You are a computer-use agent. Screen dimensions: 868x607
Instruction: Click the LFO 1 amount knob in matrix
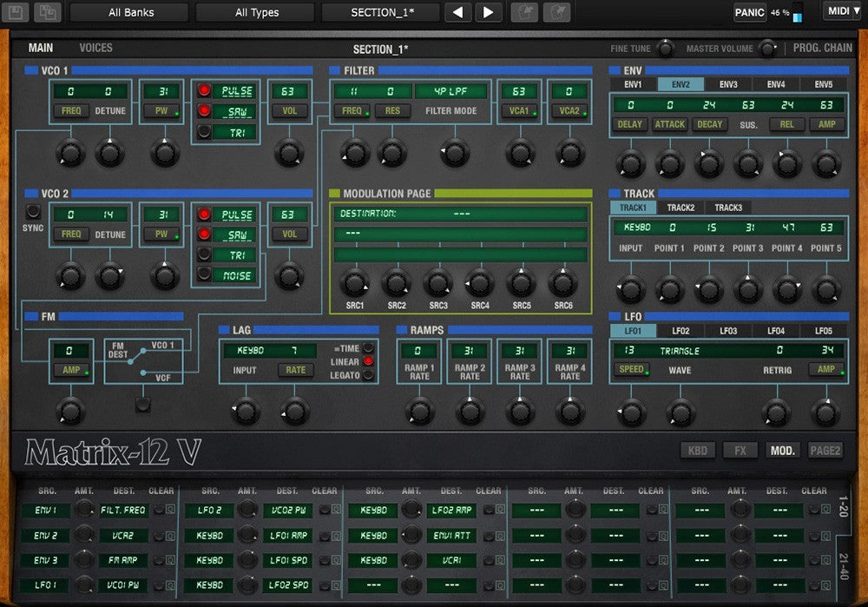pos(84,584)
